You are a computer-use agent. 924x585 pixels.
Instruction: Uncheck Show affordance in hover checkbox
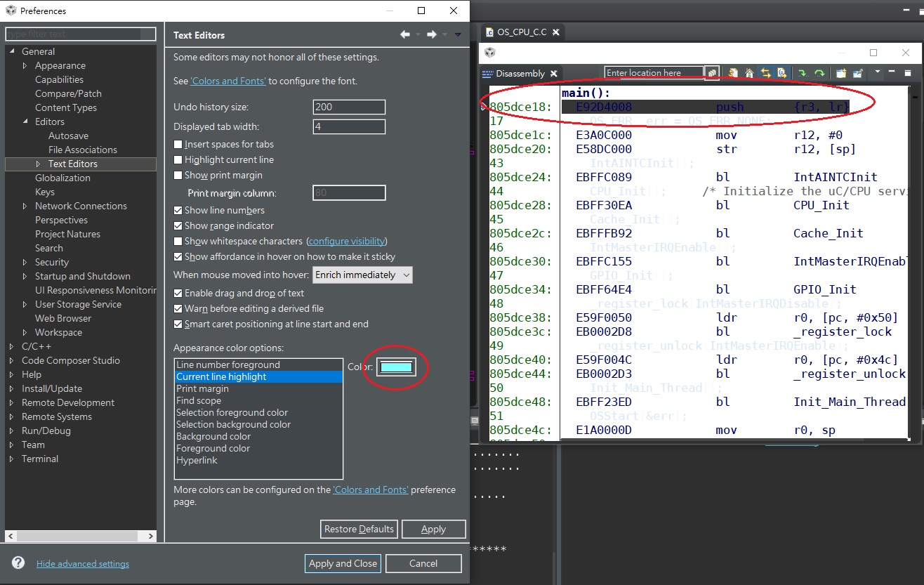point(178,256)
